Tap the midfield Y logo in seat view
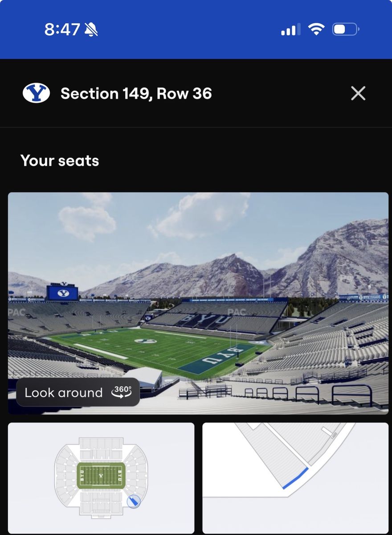The width and height of the screenshot is (392, 535). coord(146,341)
